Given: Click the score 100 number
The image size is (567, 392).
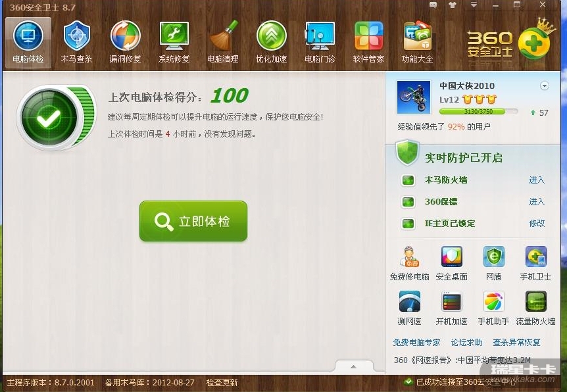Looking at the screenshot, I should tap(230, 96).
